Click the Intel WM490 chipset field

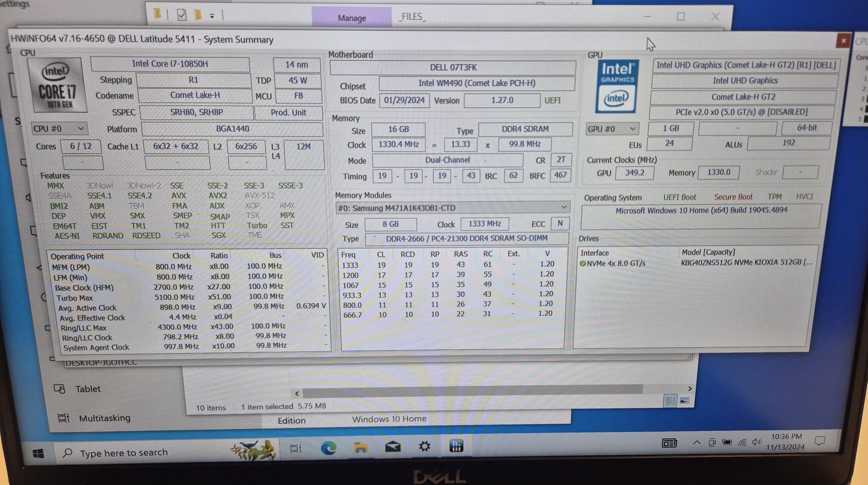477,83
